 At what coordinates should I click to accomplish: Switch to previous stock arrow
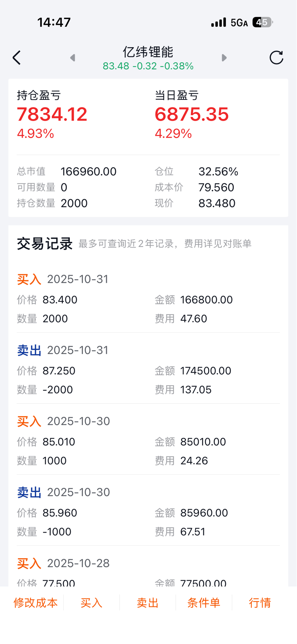73,58
